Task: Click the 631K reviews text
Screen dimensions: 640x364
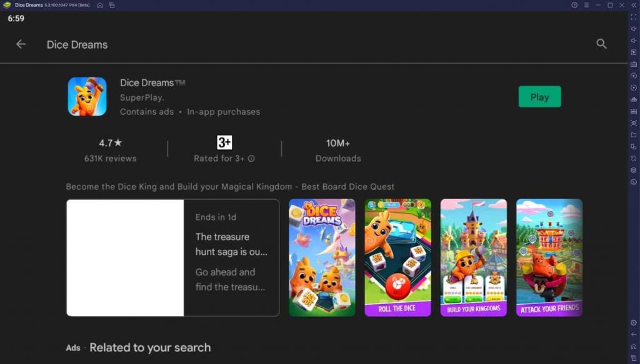Action: pyautogui.click(x=110, y=159)
